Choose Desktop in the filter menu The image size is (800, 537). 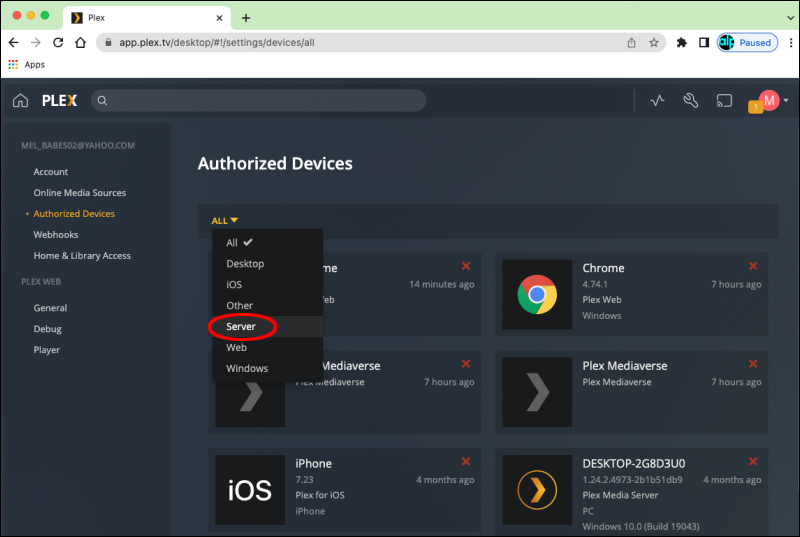pyautogui.click(x=245, y=264)
